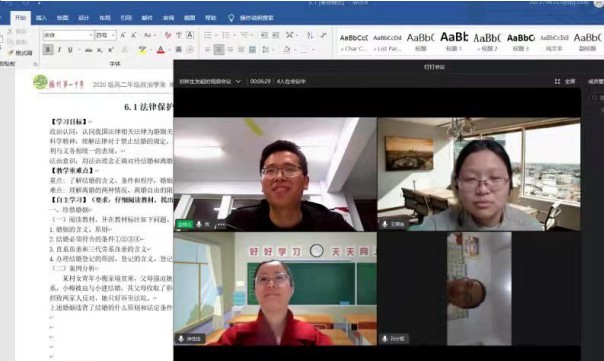Toggle Underline formatting in Word ribbon
This screenshot has width=604, height=361.
[70, 50]
